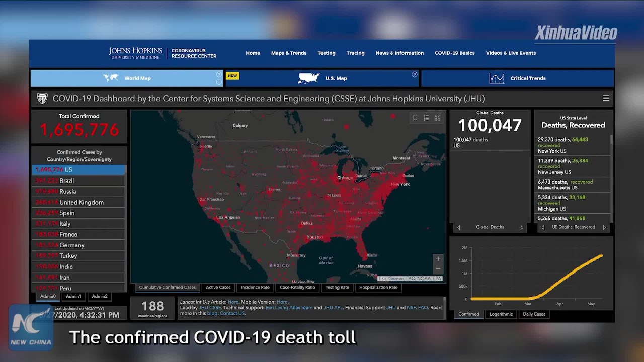The height and width of the screenshot is (362, 644).
Task: Show previous Global Deaths panel arrow
Action: click(458, 227)
